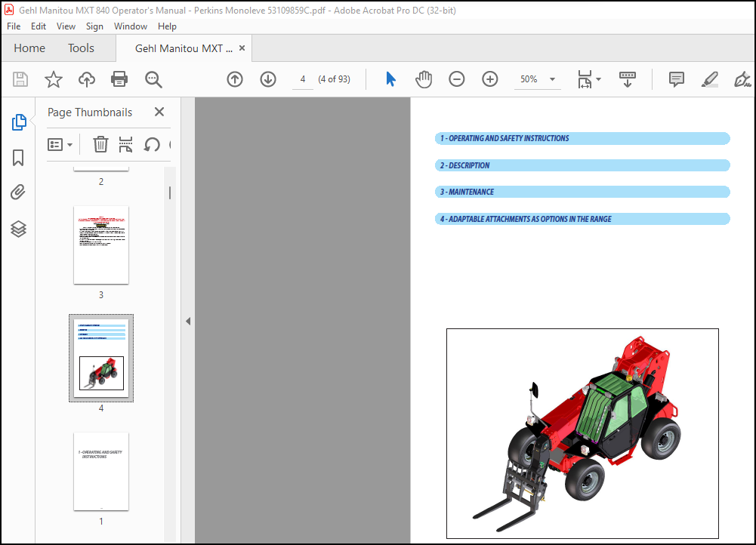Open the fit page width tool
This screenshot has width=756, height=545.
click(x=585, y=79)
